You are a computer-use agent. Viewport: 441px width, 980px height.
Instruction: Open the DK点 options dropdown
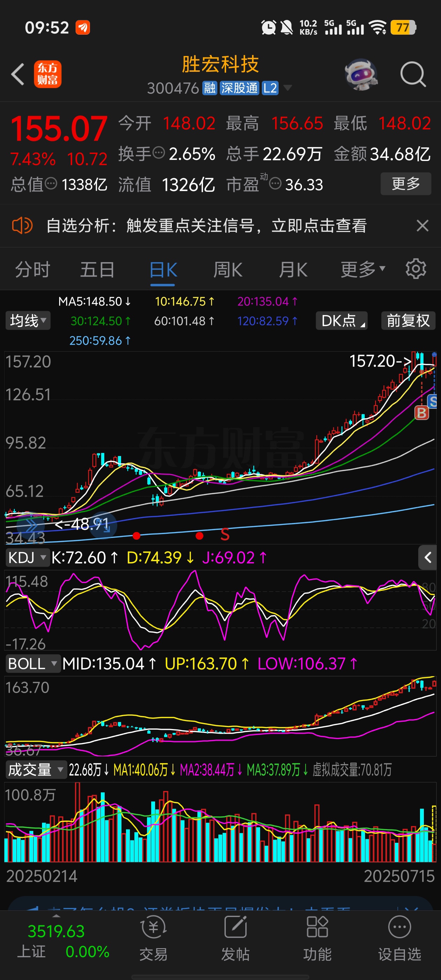342,321
